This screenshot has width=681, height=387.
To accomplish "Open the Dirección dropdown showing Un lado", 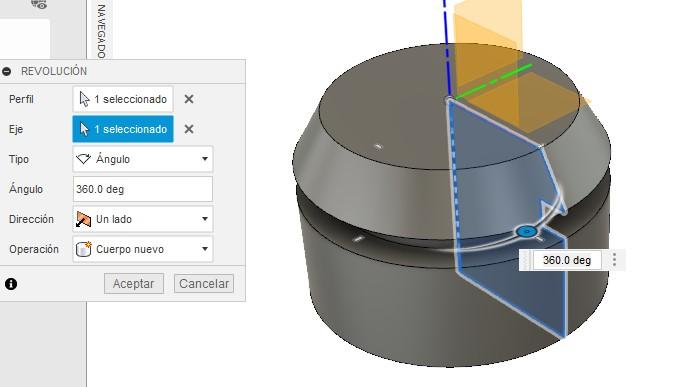I will pyautogui.click(x=143, y=219).
